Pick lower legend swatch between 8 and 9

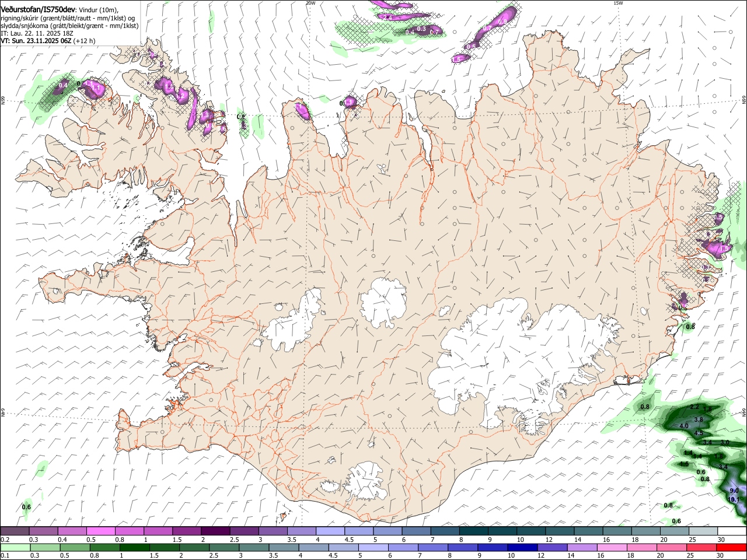coord(463,547)
